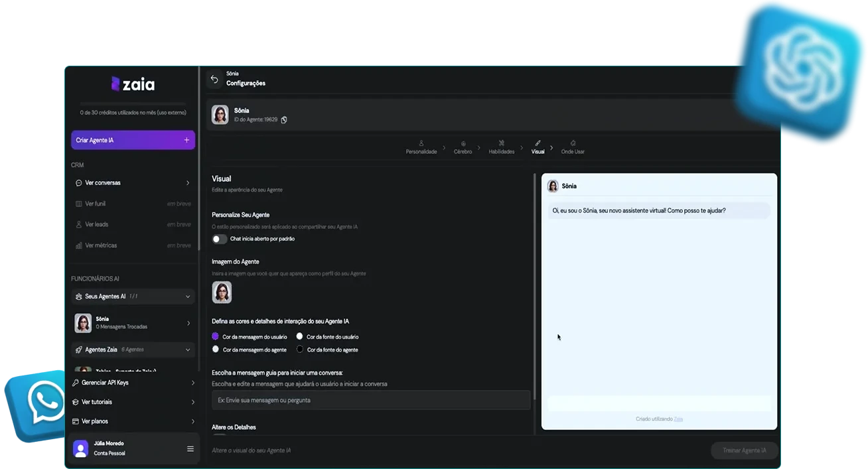The height and width of the screenshot is (469, 868).
Task: Switch to the Personalidade tab
Action: pos(421,147)
